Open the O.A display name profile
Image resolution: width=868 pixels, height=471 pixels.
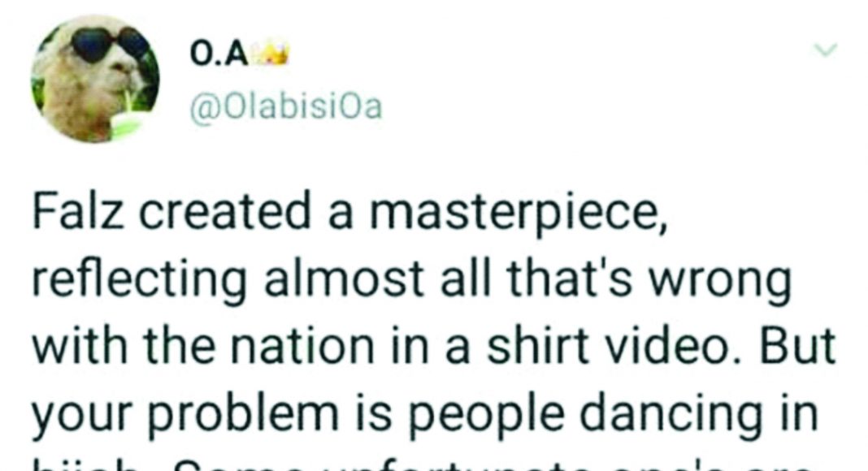coord(219,54)
